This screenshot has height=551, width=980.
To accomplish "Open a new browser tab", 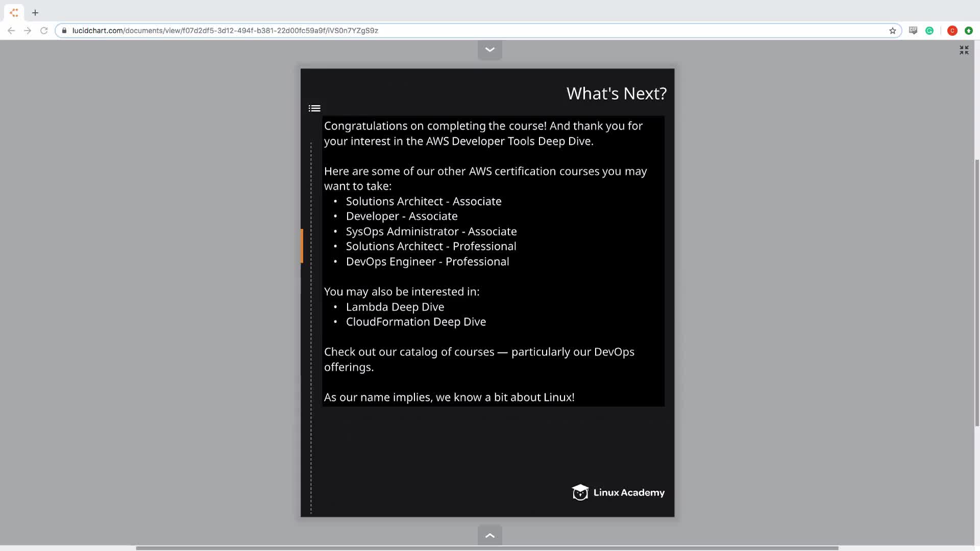I will pos(35,12).
